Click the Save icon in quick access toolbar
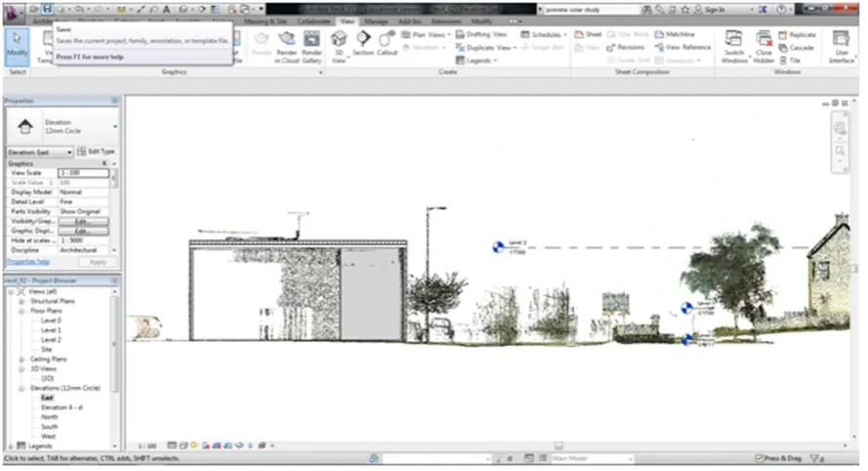This screenshot has width=868, height=471. (47, 9)
